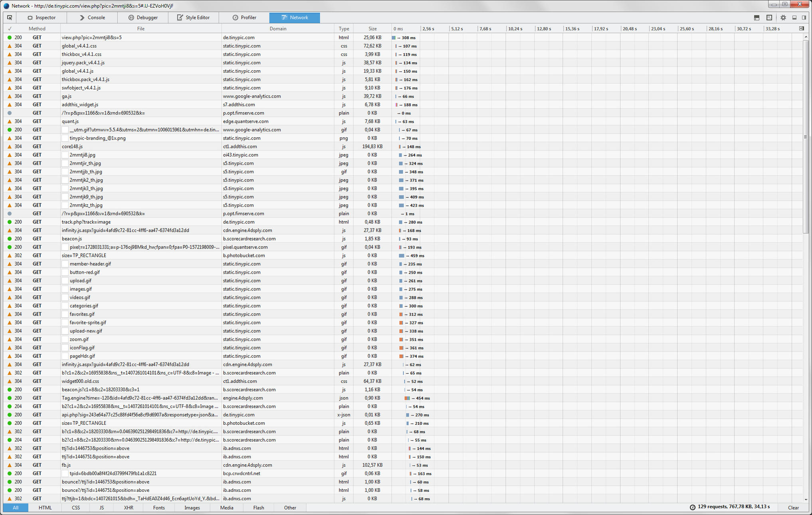Toggle the request details pane
This screenshot has width=812, height=515.
[x=802, y=28]
